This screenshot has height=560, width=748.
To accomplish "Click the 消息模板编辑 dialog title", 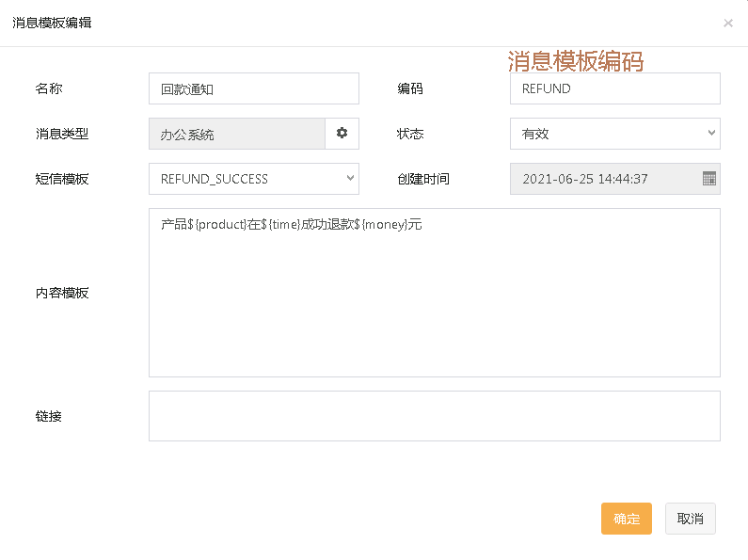I will (52, 23).
